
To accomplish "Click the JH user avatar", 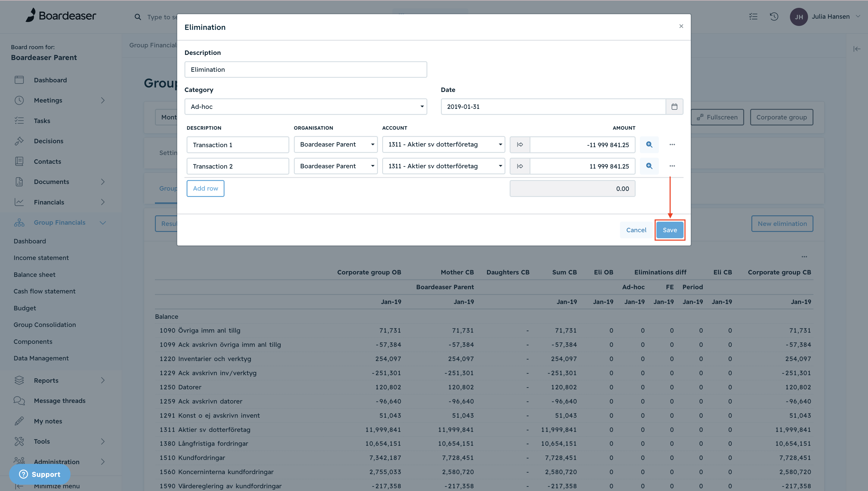I will [799, 17].
